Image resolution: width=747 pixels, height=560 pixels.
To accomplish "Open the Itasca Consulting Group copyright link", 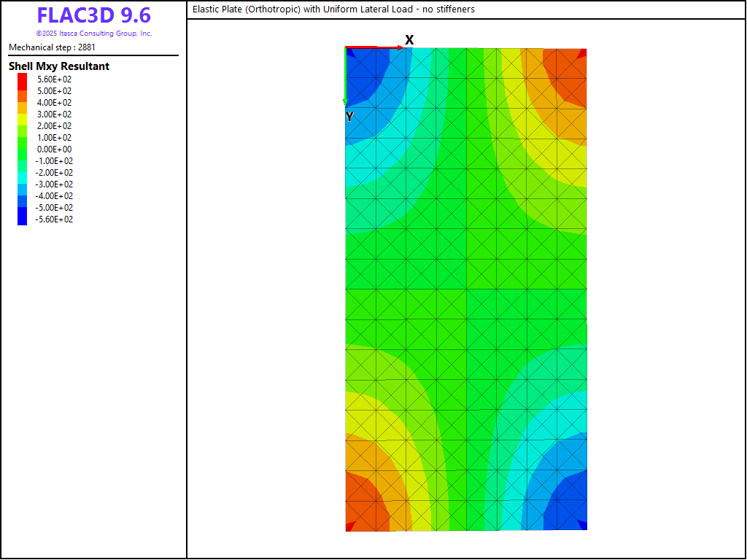I will click(93, 34).
